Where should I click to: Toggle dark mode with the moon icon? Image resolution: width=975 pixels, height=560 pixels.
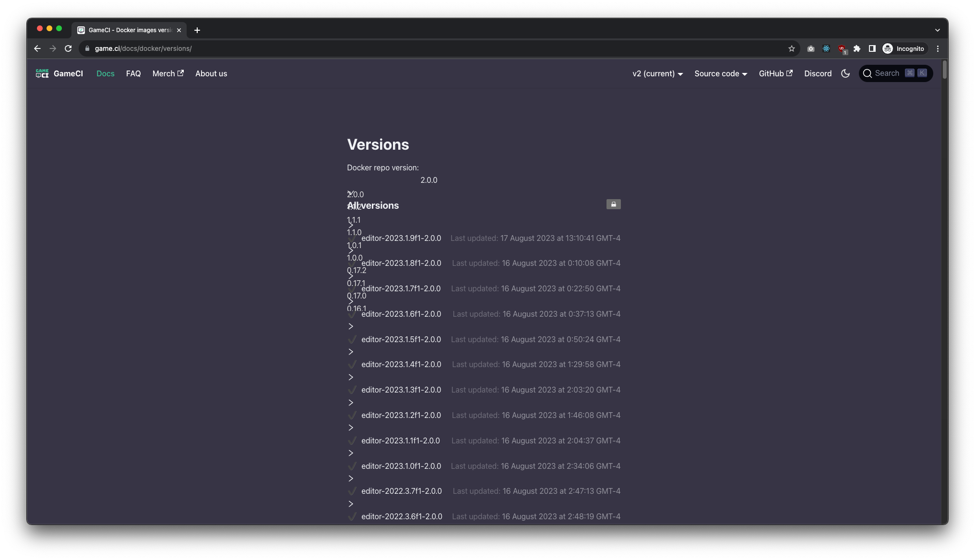tap(845, 73)
